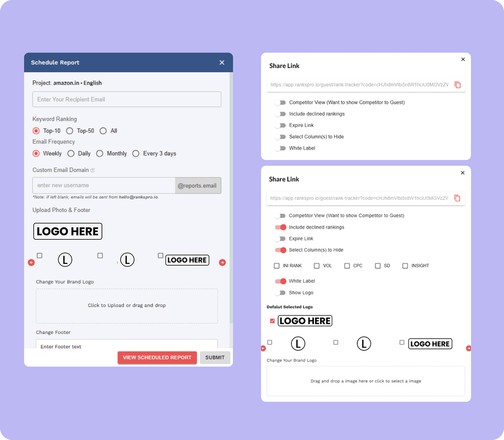This screenshot has width=504, height=440.
Task: Click share URL field in lower Share Link
Action: 359,198
